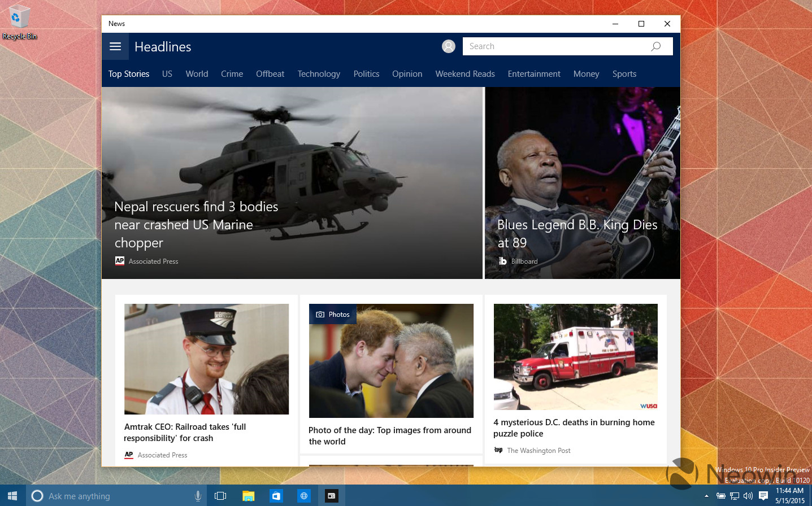Open the Nepal rescuers chopper headline
Viewport: 812px width, 506px height.
[196, 225]
